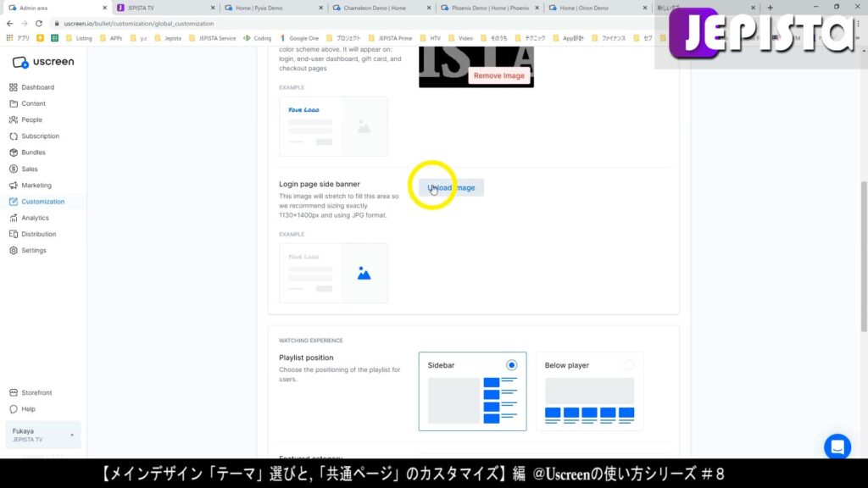The image size is (868, 488).
Task: Select the Customization pencil icon
Action: (14, 202)
